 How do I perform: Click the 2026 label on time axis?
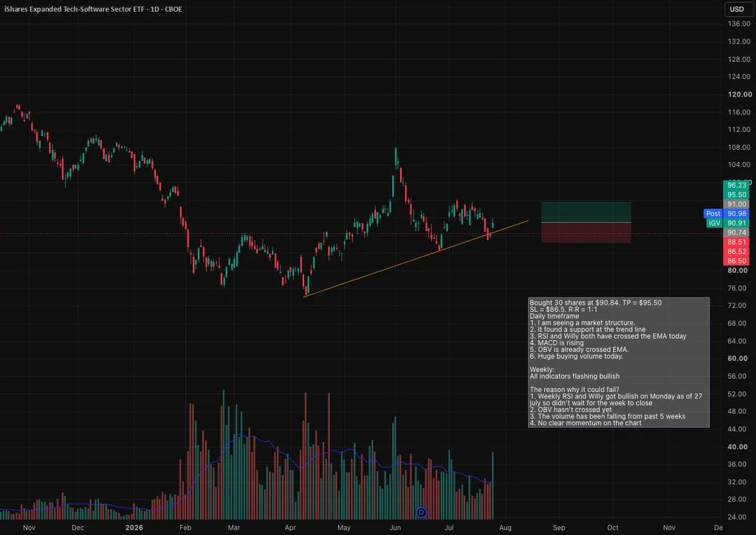[x=134, y=528]
